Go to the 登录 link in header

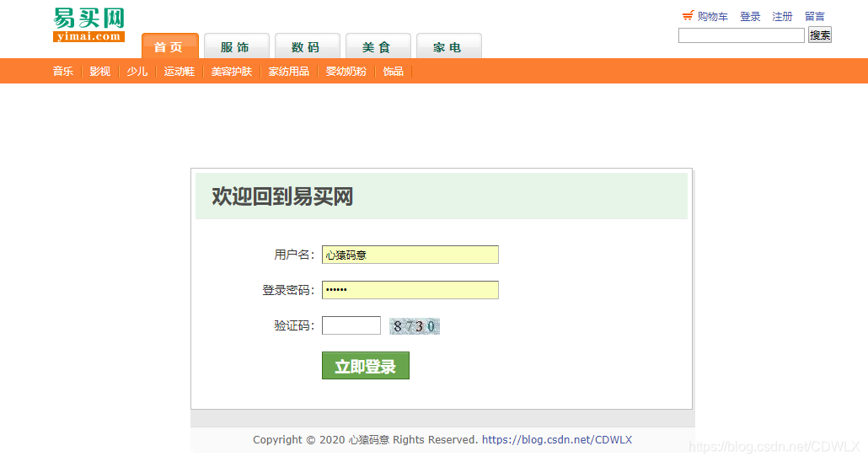[750, 17]
